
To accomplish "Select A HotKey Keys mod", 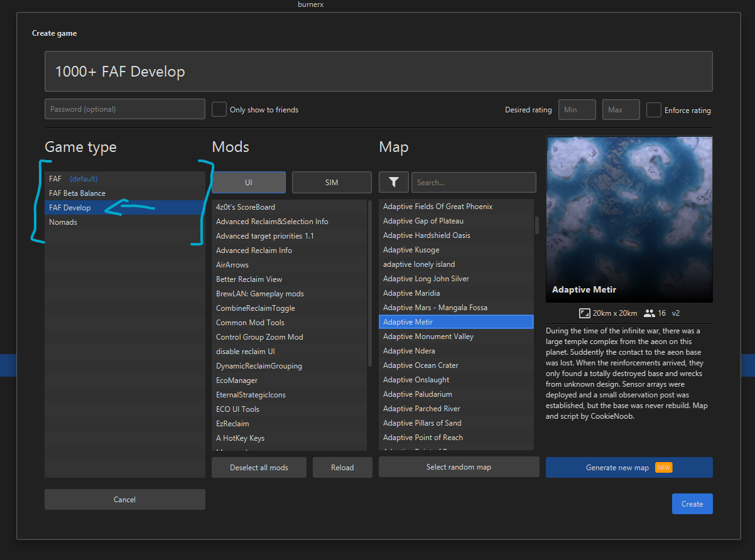I will (289, 438).
